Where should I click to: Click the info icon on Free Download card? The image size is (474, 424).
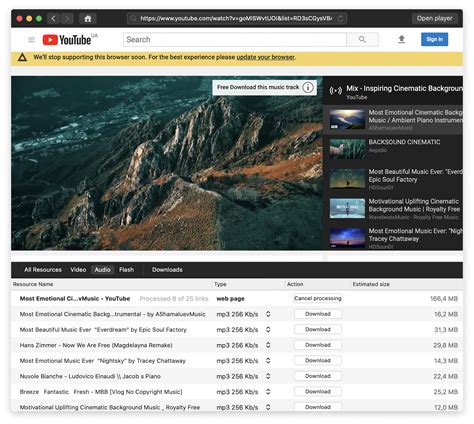(308, 88)
